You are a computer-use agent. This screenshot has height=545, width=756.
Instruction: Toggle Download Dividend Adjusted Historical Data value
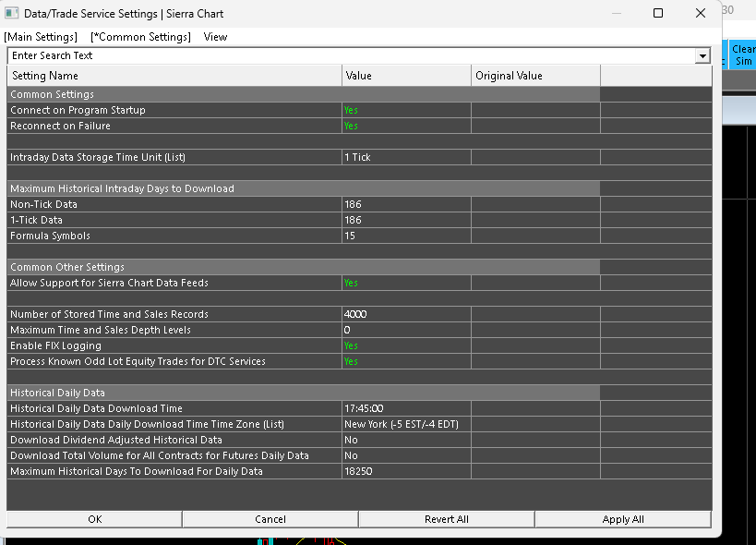406,440
